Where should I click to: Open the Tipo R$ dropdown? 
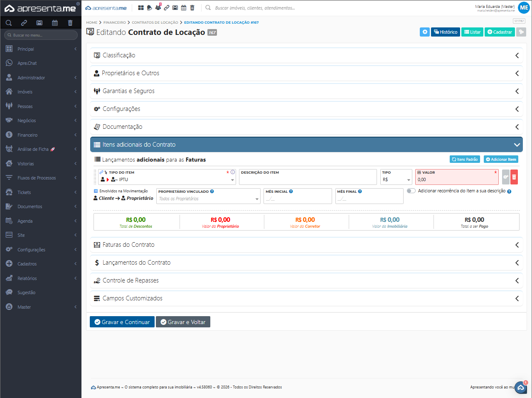coord(396,180)
